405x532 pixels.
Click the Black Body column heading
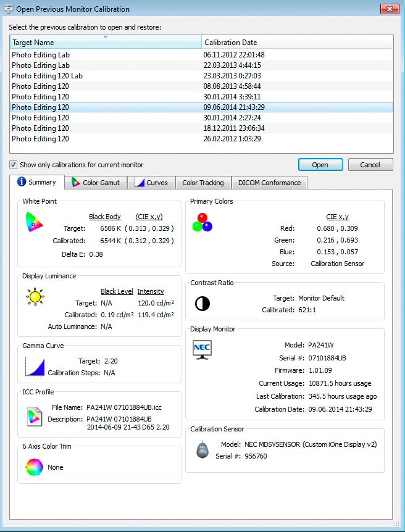(x=105, y=217)
